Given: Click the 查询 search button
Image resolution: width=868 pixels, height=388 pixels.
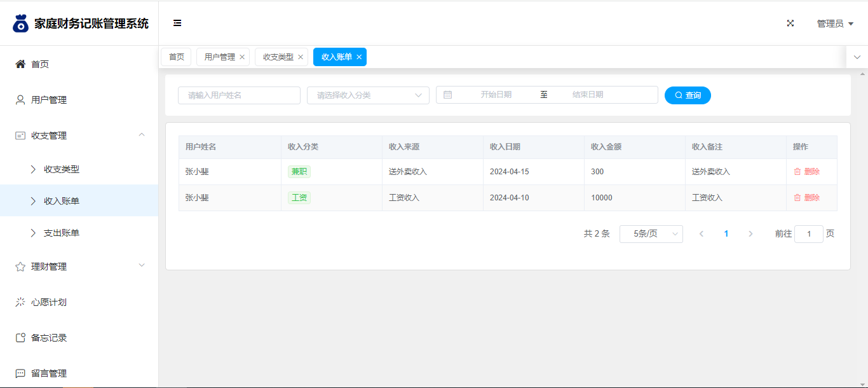Looking at the screenshot, I should (x=688, y=95).
